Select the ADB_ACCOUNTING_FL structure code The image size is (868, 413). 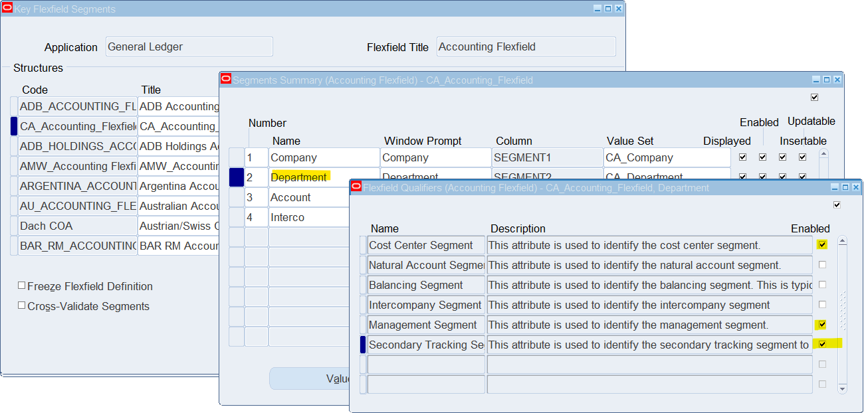click(78, 106)
